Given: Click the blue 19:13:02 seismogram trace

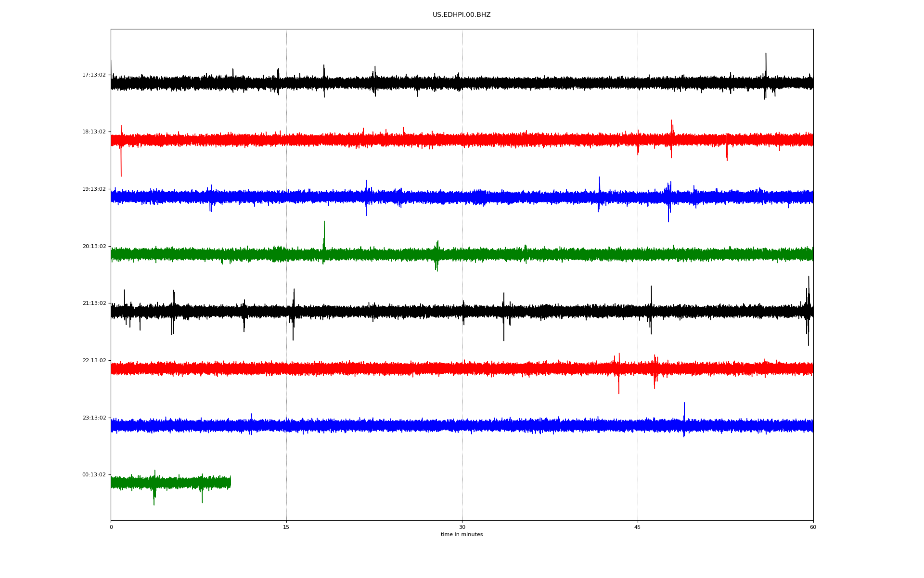Looking at the screenshot, I should coord(462,197).
